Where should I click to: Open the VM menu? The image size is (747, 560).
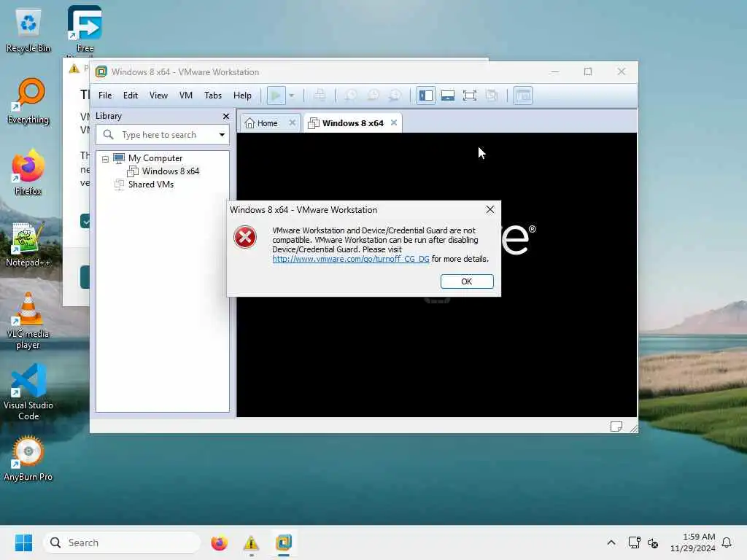(x=186, y=96)
